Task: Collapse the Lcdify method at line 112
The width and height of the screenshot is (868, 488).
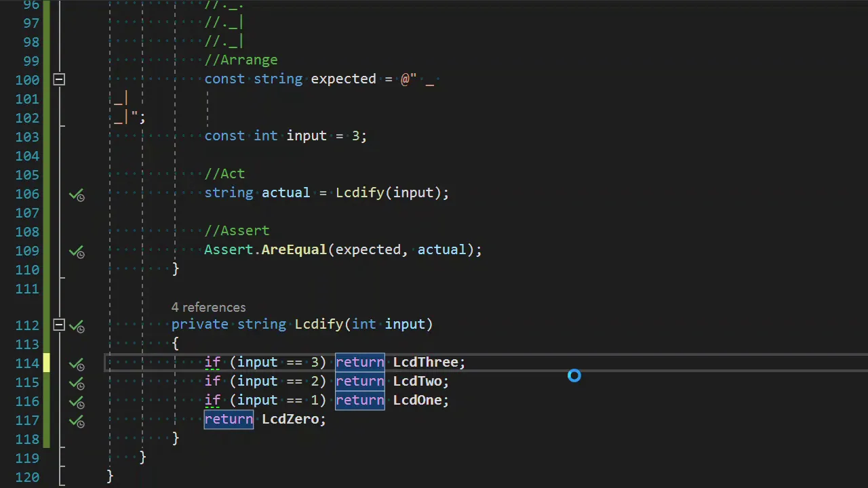Action: 59,325
